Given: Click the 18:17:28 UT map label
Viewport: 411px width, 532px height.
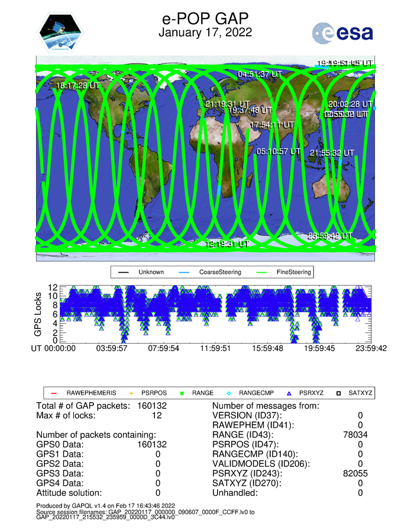Looking at the screenshot, I should pyautogui.click(x=77, y=86).
